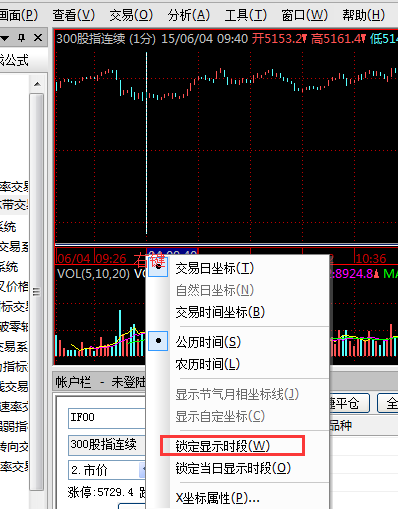Screen dimensions: 398x509
Task: Open the 窗口(W) menu
Action: pyautogui.click(x=304, y=15)
